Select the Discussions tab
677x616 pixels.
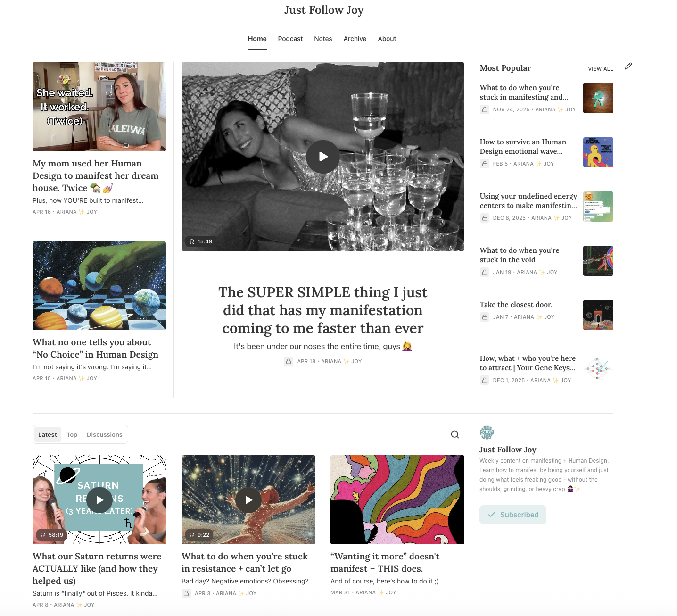(105, 434)
